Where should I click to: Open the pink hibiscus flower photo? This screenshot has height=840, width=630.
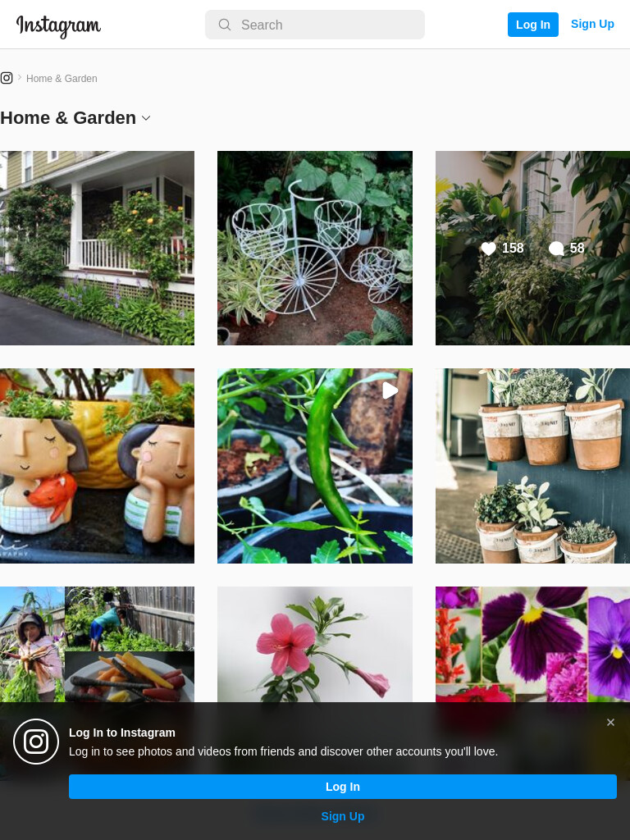tap(314, 645)
